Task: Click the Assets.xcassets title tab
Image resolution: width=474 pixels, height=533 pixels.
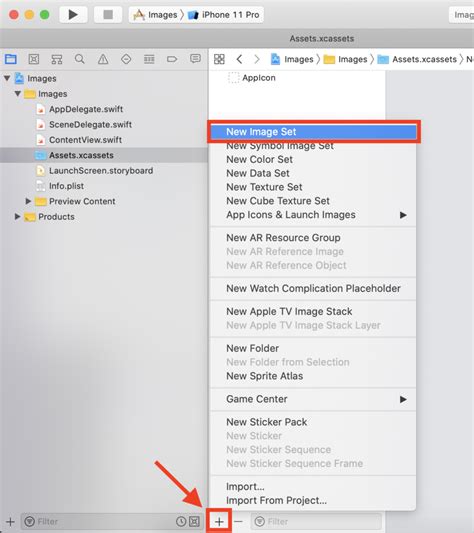Action: (322, 38)
